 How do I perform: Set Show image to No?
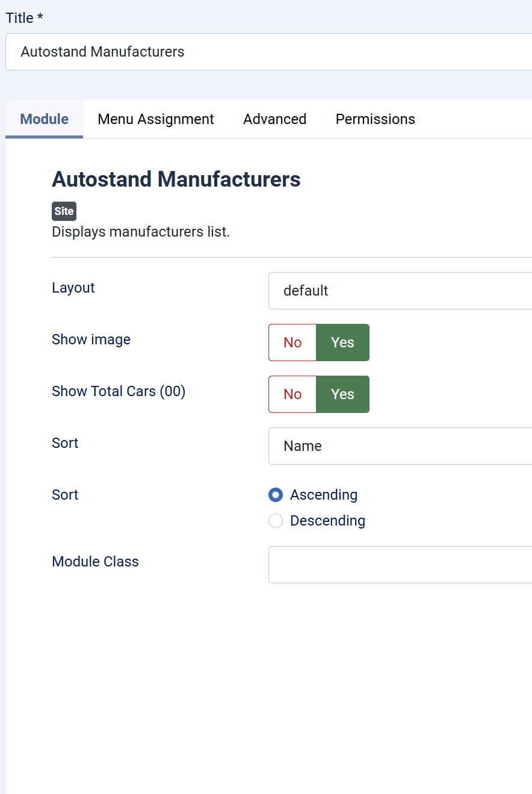click(292, 343)
